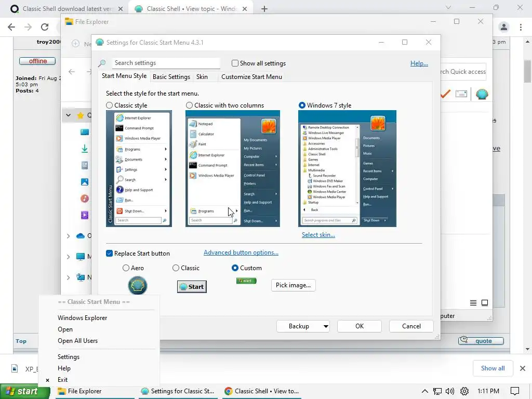
Task: Click the network icon in system tray
Action: click(437, 391)
